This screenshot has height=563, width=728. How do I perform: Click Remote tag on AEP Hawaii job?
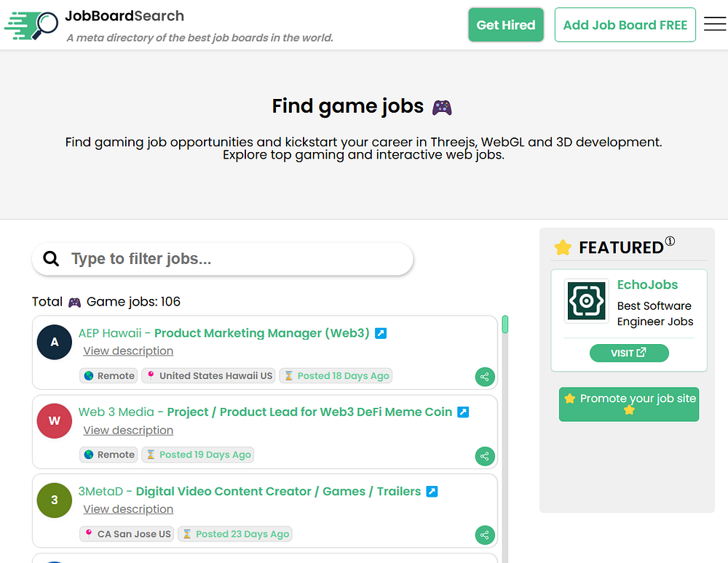click(x=108, y=375)
